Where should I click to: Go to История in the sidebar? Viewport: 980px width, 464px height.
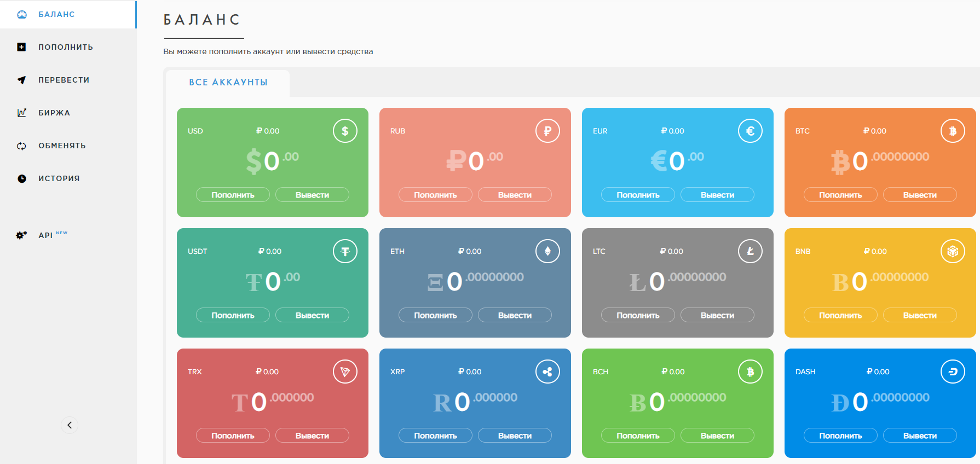pyautogui.click(x=59, y=178)
